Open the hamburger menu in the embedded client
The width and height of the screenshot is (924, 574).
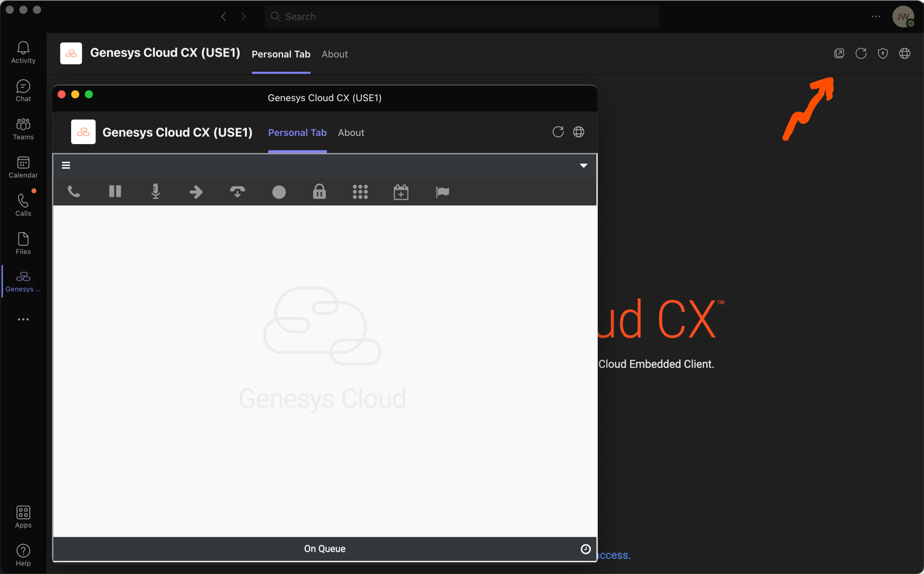pos(66,165)
